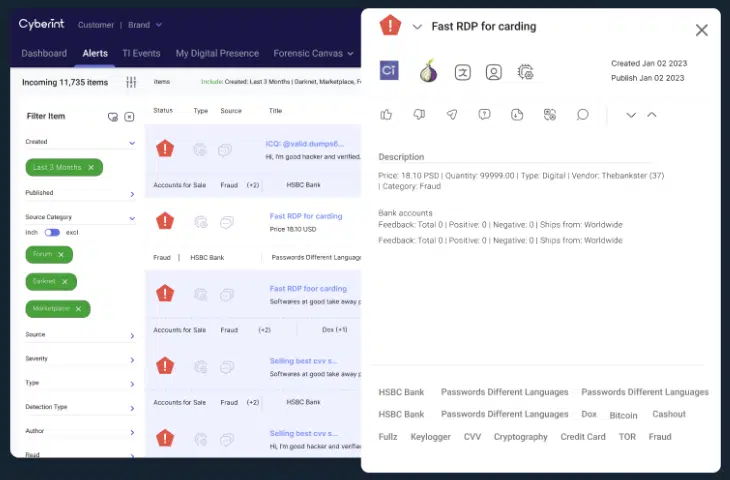730x480 pixels.
Task: Switch to the Dashboard tab
Action: coord(44,53)
